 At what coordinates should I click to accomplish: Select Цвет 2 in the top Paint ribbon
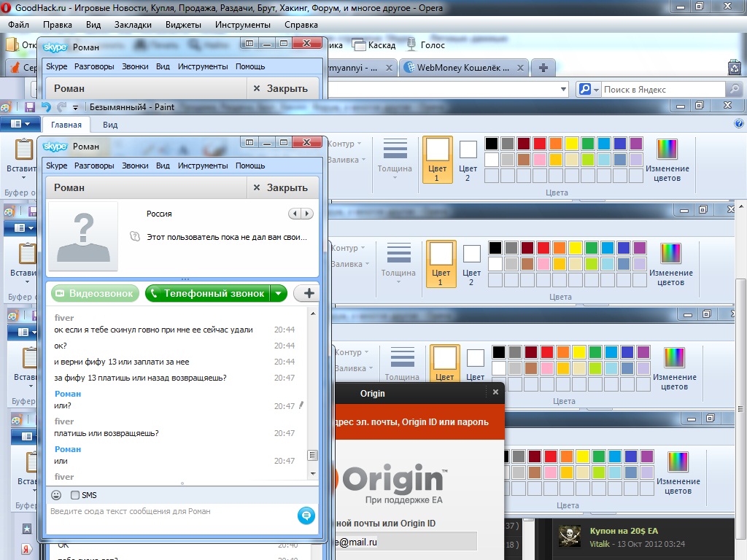(x=468, y=161)
